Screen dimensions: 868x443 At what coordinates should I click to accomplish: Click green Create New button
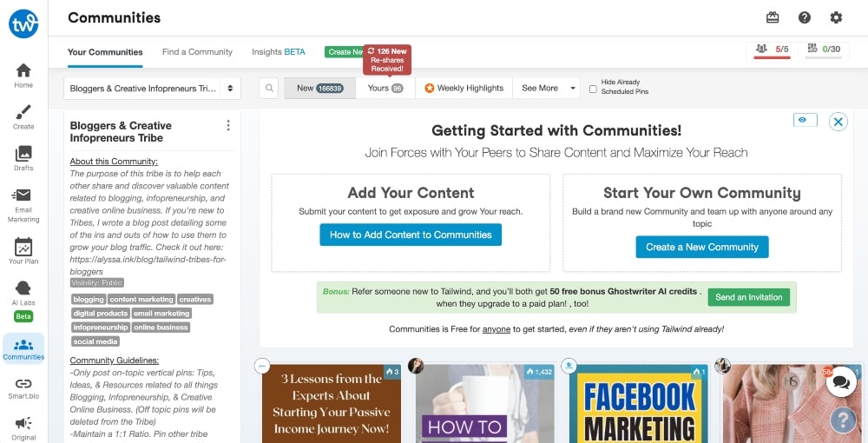click(x=344, y=52)
